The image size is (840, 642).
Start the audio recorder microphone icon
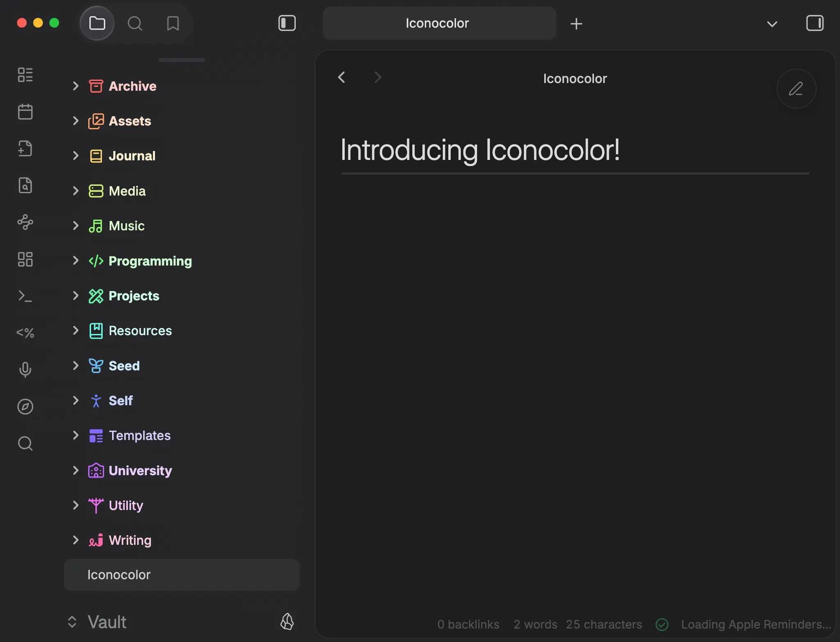pyautogui.click(x=25, y=370)
